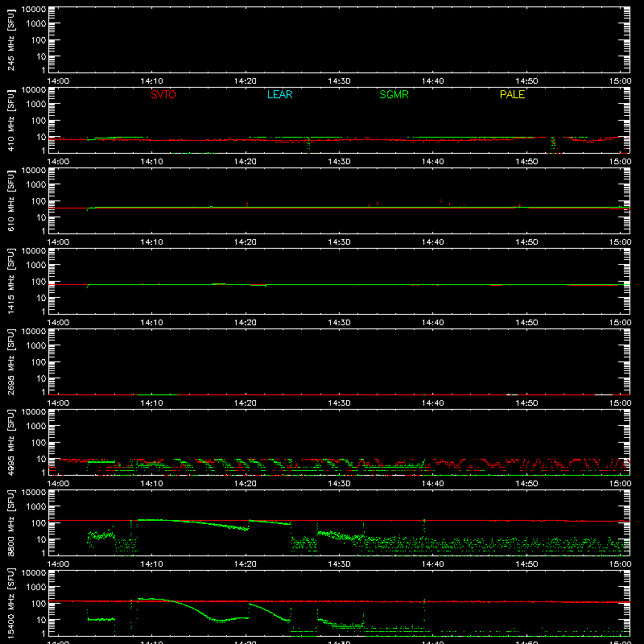Click 14:30 tick under 245 MHz panel
644x644 pixels.
coord(339,81)
